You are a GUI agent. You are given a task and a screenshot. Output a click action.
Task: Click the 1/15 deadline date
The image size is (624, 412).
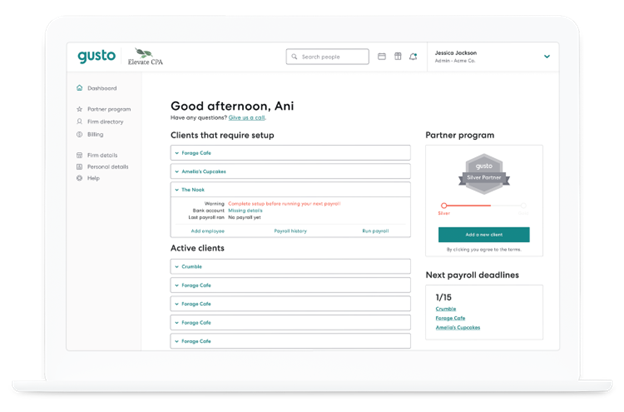click(443, 297)
